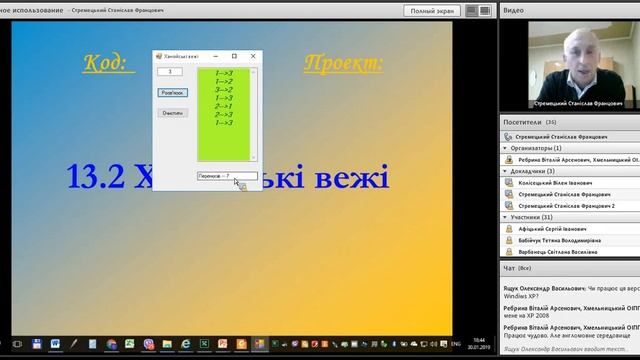Open Microsoft PowerPoint from the taskbar
Screen dimensions: 640x360
(222, 344)
